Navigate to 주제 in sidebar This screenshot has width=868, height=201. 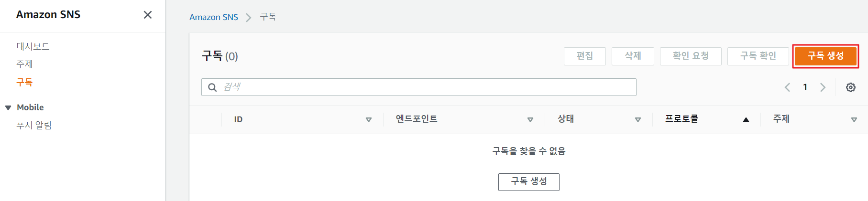pyautogui.click(x=24, y=64)
